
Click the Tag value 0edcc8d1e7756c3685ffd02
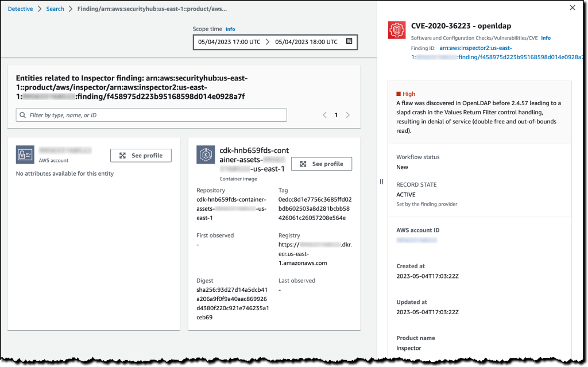[315, 208]
